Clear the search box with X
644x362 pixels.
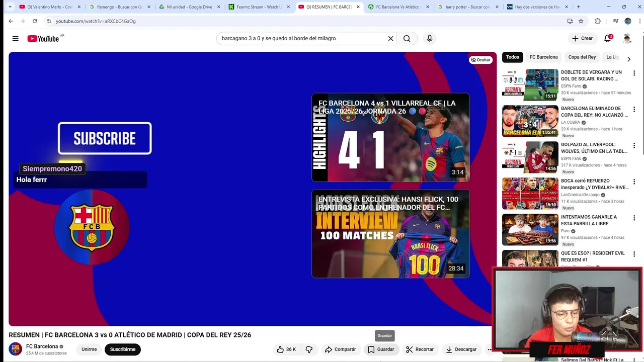[390, 39]
